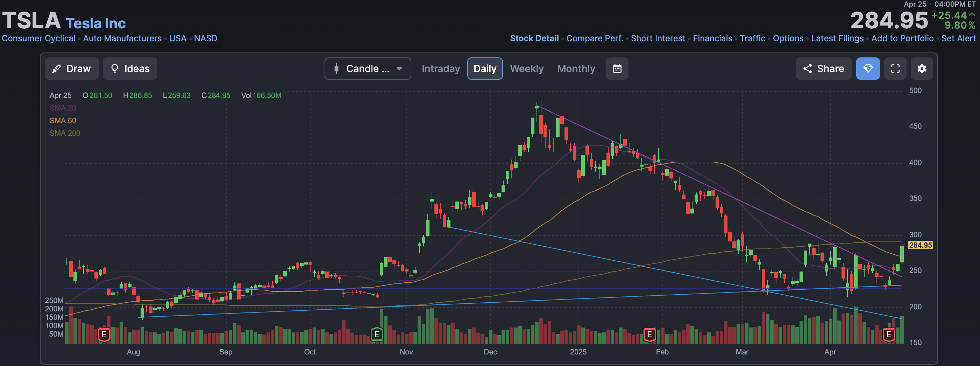The height and width of the screenshot is (366, 980).
Task: Toggle the SMA 50 indicator label
Action: click(x=63, y=121)
